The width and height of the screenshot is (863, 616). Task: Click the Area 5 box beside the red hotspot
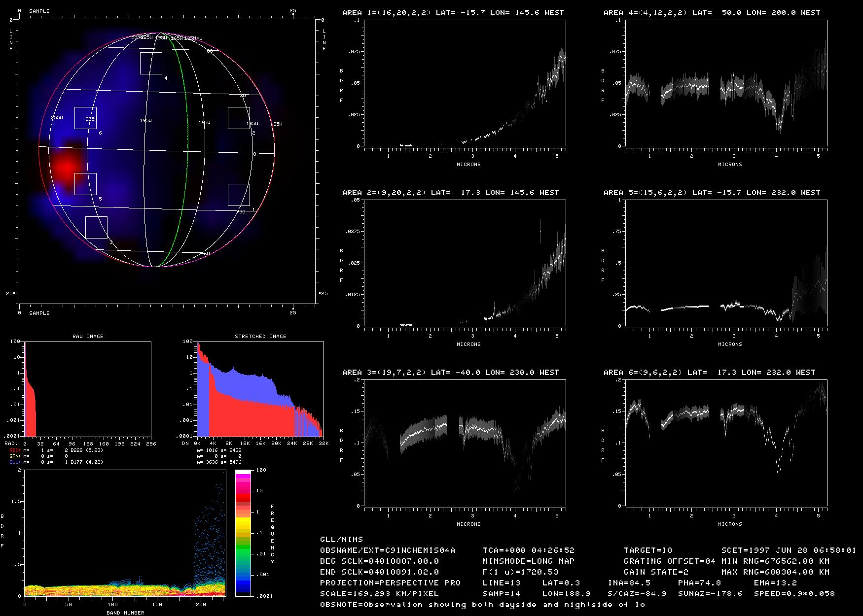point(85,184)
